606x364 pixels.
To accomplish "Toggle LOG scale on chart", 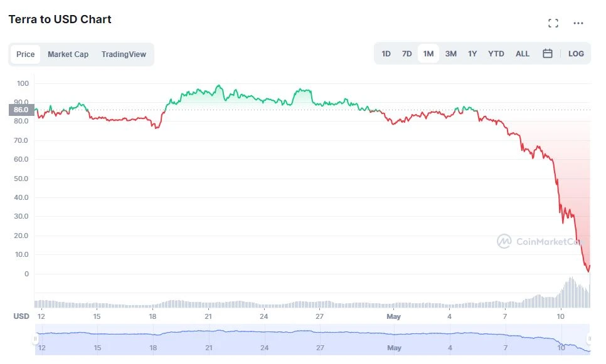I will [x=576, y=54].
